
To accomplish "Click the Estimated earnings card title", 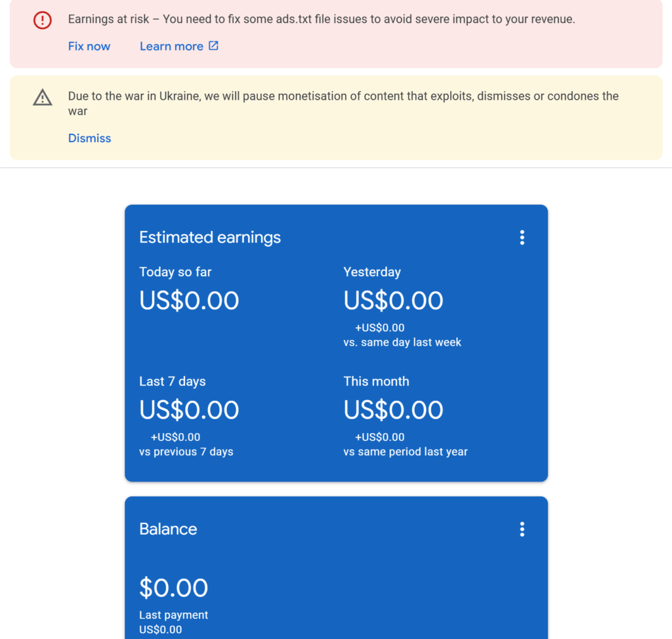I will coord(210,237).
